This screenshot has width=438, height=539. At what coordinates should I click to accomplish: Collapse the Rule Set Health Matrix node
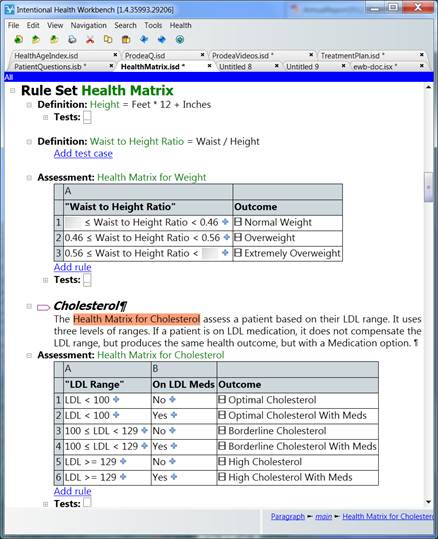tap(13, 91)
